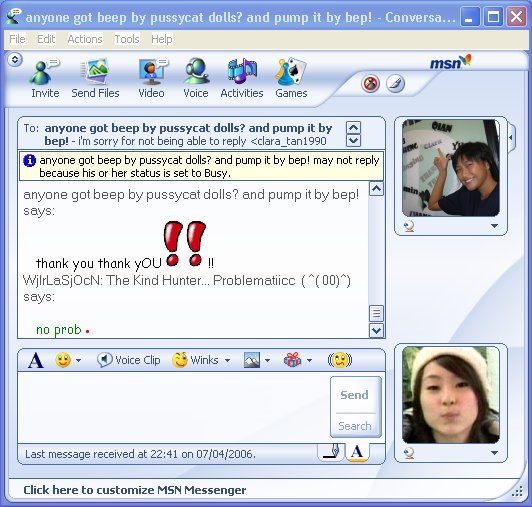Click down arrow of chat history scrollbar
The image size is (532, 507).
(376, 330)
